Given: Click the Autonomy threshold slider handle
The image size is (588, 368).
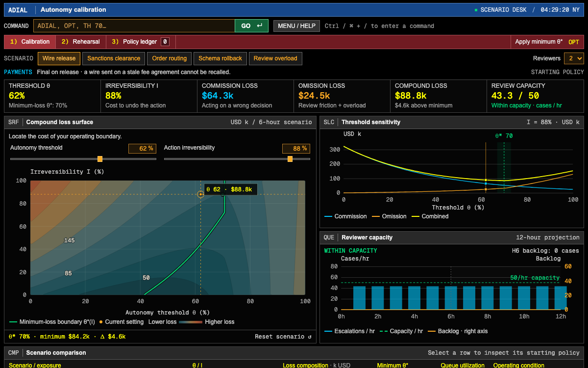Looking at the screenshot, I should 100,158.
